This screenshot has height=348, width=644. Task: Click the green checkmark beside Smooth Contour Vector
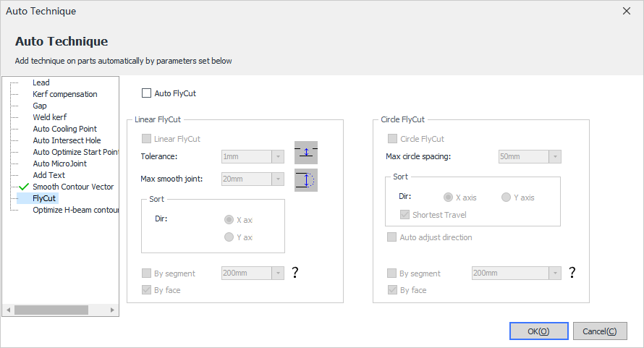click(24, 187)
